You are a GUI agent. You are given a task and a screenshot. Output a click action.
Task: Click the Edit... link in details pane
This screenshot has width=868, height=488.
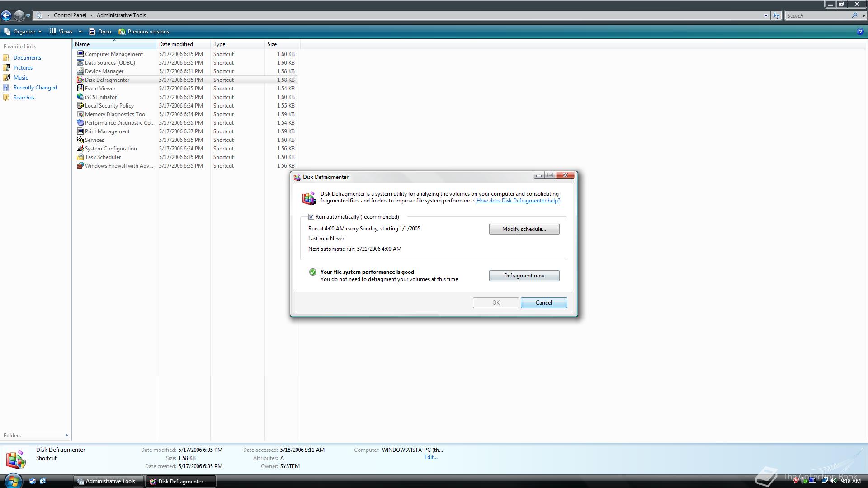point(431,457)
